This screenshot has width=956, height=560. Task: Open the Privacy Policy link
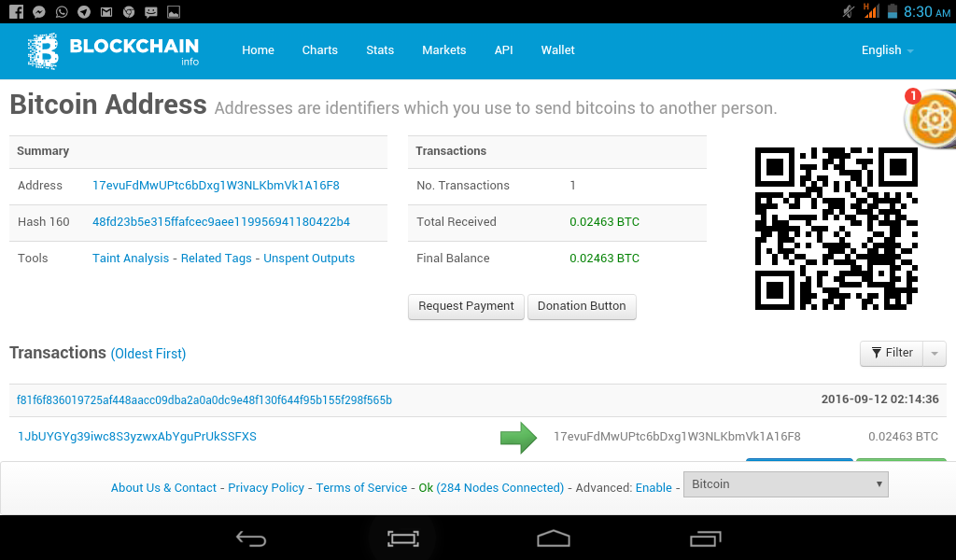pyautogui.click(x=266, y=488)
